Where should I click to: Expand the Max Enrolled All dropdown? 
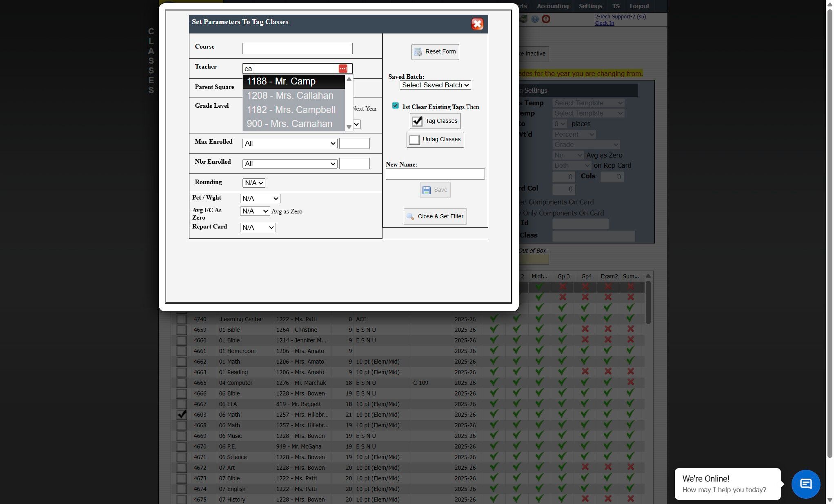coord(289,144)
